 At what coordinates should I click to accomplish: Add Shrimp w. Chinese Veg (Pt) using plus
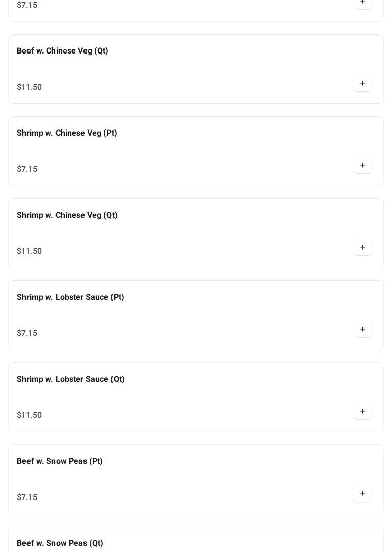coord(362,165)
